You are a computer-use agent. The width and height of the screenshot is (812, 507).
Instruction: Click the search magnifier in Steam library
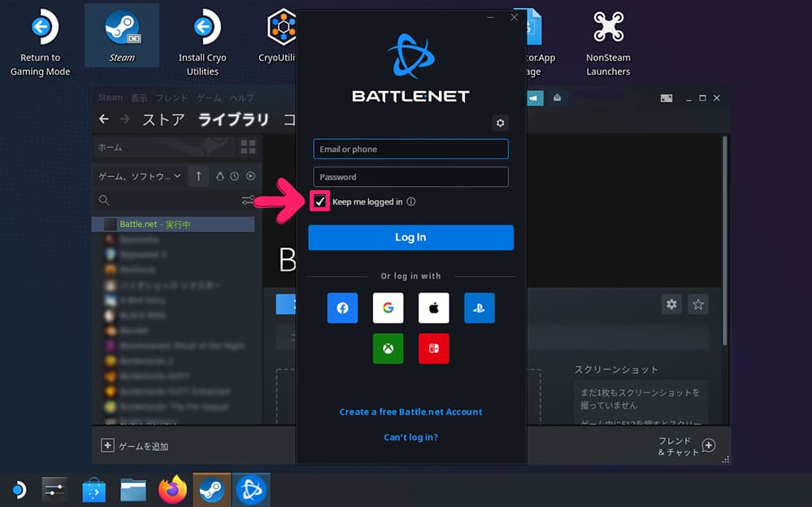[104, 200]
